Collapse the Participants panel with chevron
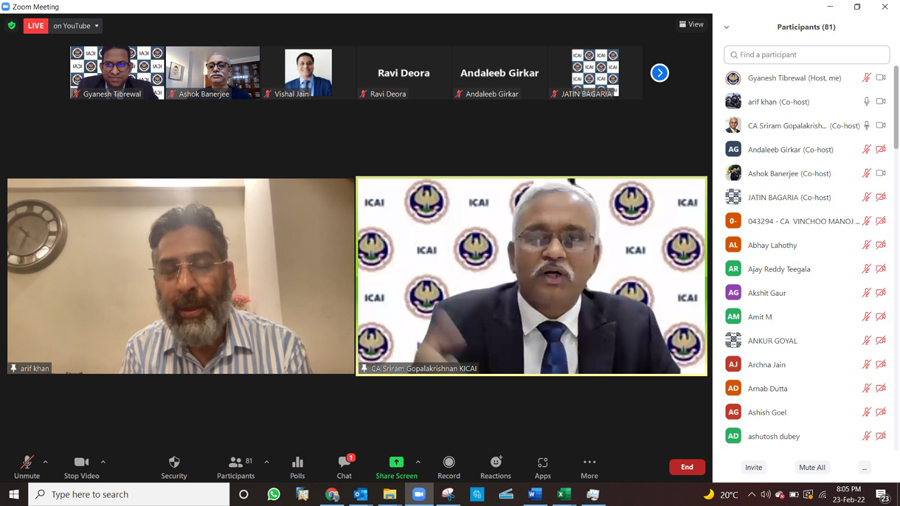Viewport: 900px width, 506px height. 727,27
